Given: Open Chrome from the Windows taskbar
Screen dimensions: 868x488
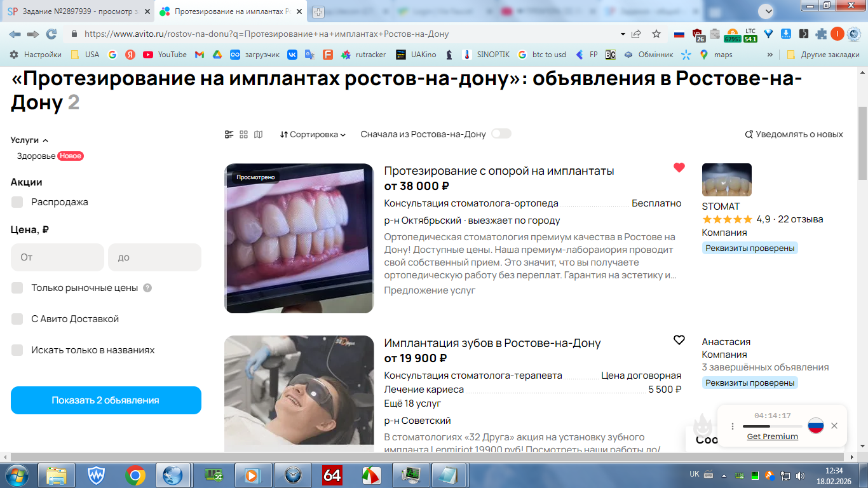Looking at the screenshot, I should point(135,475).
